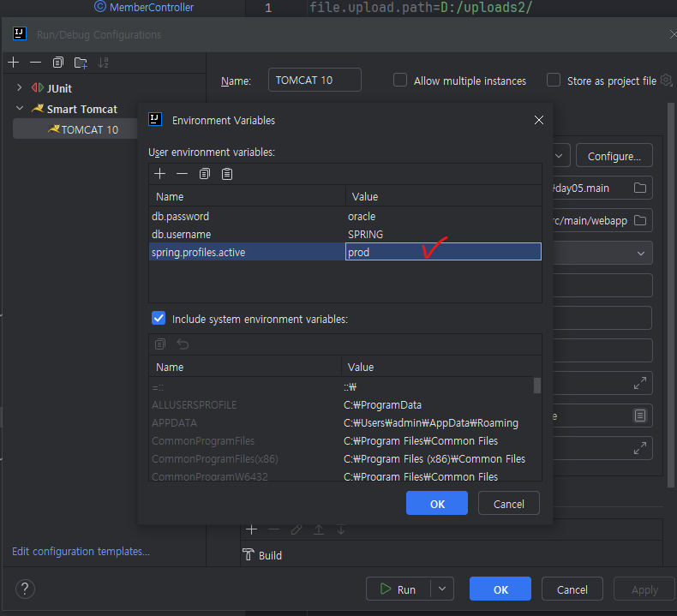Select CommonProgramFiles(x86) system variable

[x=214, y=459]
